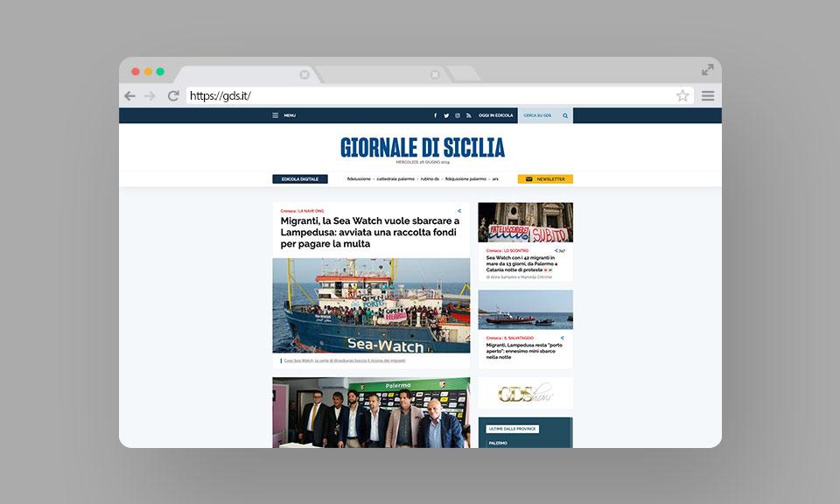Reload the page using browser refresh
The height and width of the screenshot is (504, 840).
[x=173, y=96]
